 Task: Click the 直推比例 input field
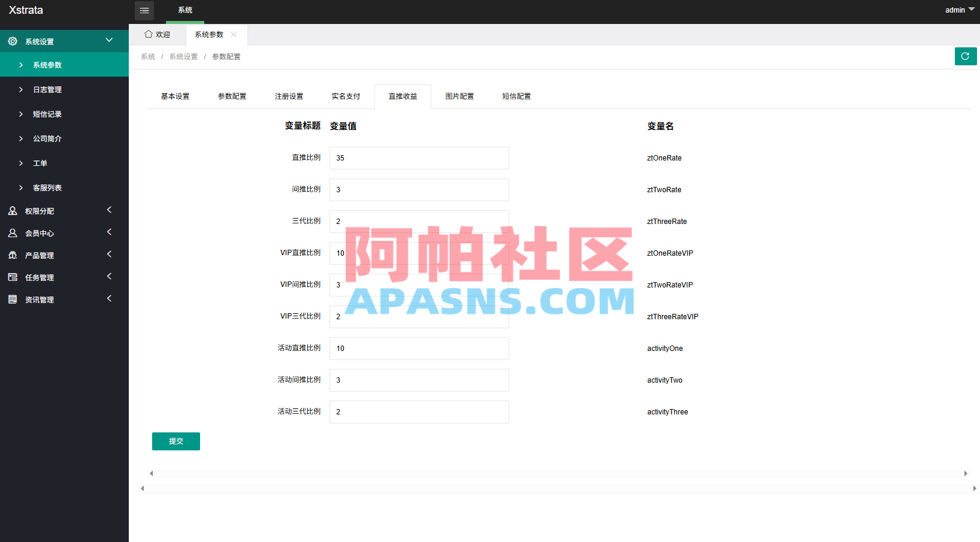419,158
